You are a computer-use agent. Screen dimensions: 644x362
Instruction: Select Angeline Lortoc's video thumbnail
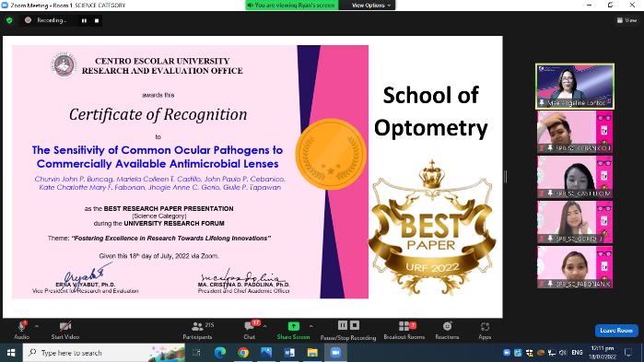tap(575, 87)
